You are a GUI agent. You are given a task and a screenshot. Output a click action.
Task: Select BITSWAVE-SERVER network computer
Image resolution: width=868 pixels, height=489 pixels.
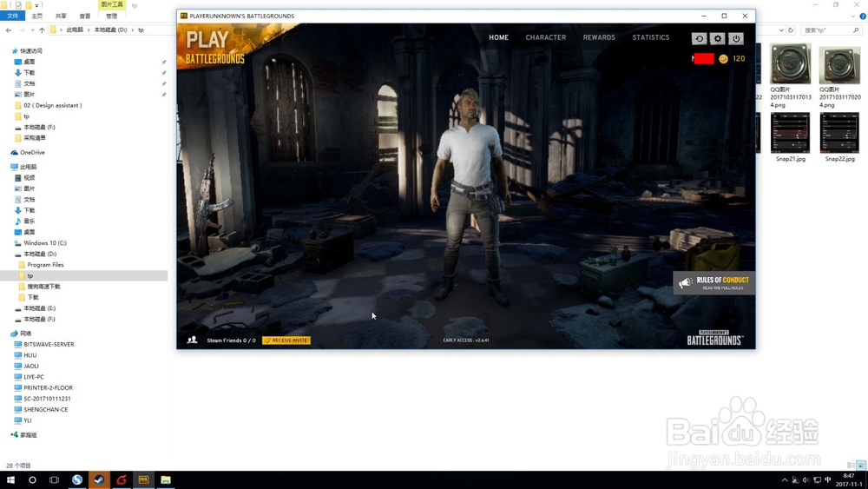[x=49, y=345]
